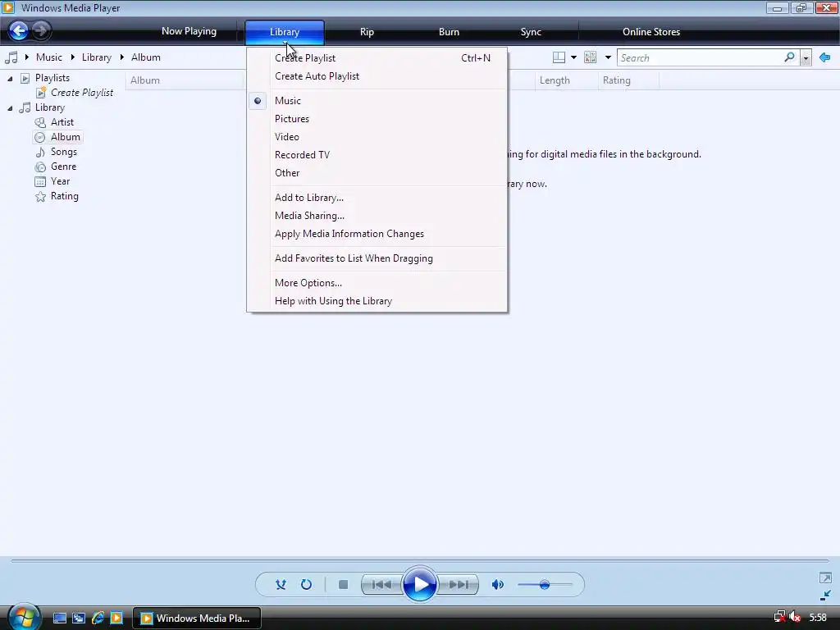Choose Video in the Library menu
840x630 pixels.
click(x=377, y=137)
